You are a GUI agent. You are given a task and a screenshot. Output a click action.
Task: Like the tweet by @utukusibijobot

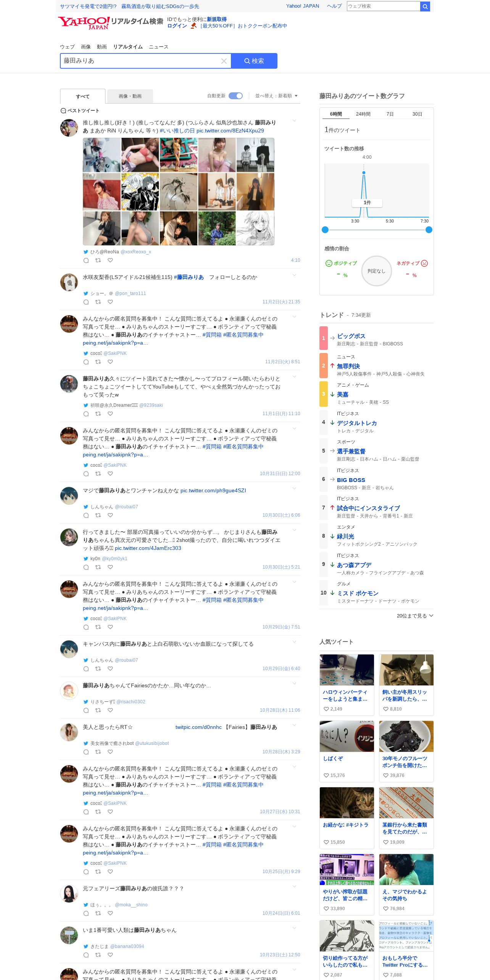[110, 752]
